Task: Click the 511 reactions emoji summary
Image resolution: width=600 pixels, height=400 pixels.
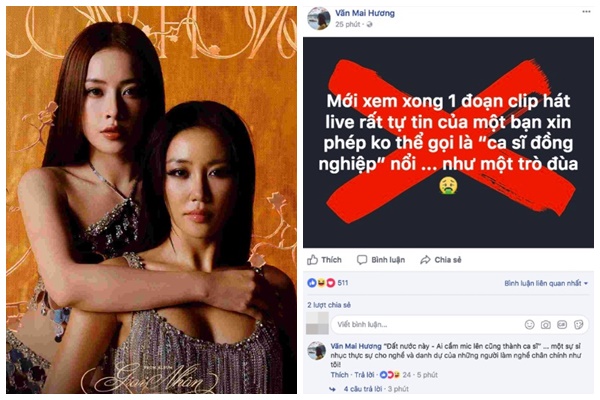Action: [x=329, y=281]
